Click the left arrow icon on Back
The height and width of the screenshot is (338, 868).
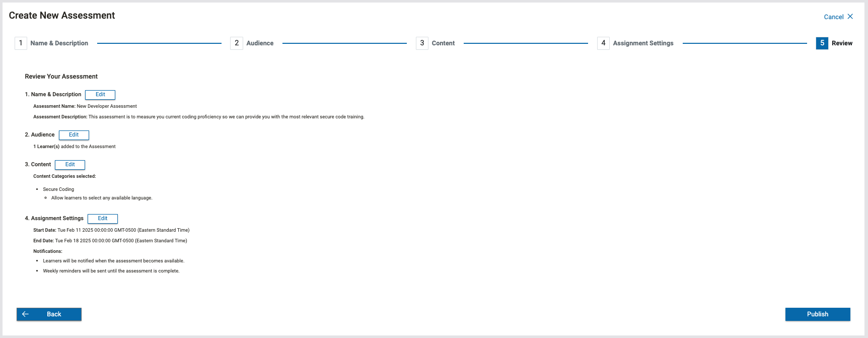pos(25,314)
